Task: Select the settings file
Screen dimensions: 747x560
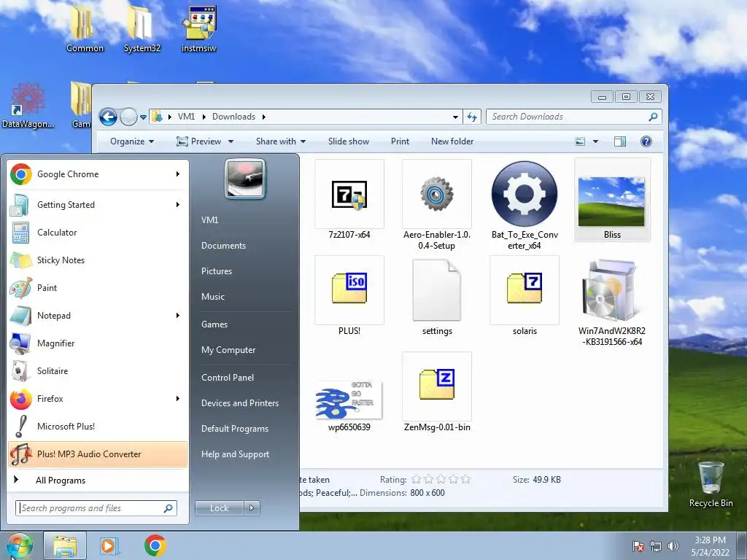Action: [437, 296]
